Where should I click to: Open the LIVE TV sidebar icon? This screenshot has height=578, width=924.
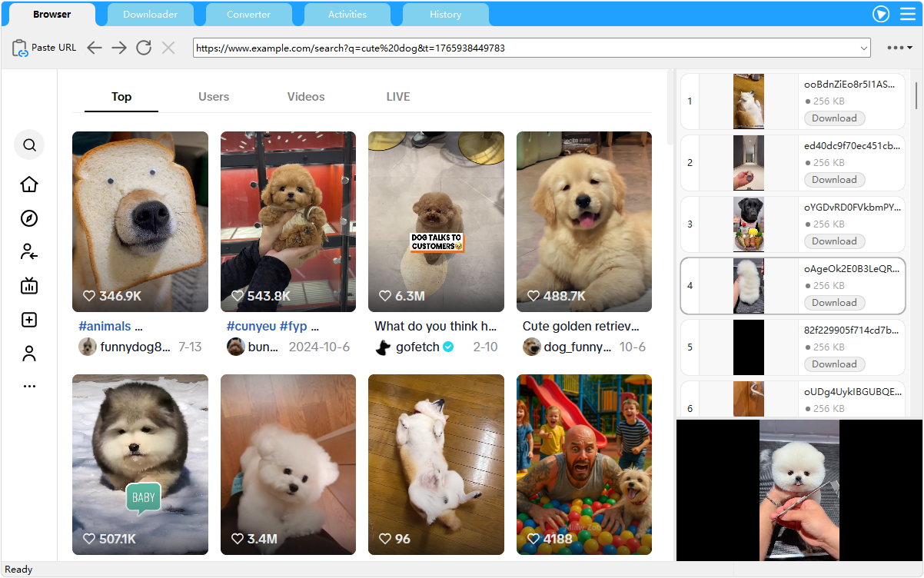29,286
